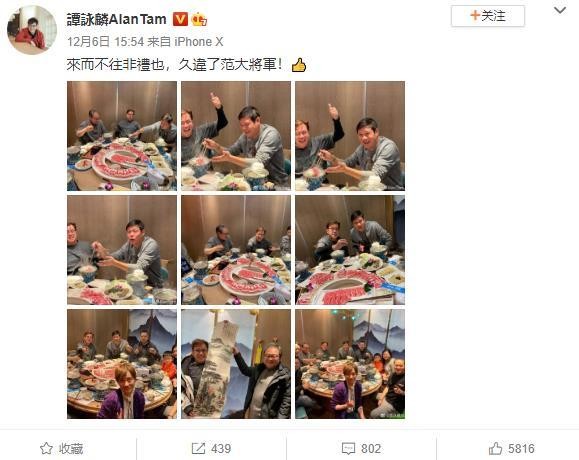
Task: Open the top-middle thumbs-up photo
Action: point(236,136)
